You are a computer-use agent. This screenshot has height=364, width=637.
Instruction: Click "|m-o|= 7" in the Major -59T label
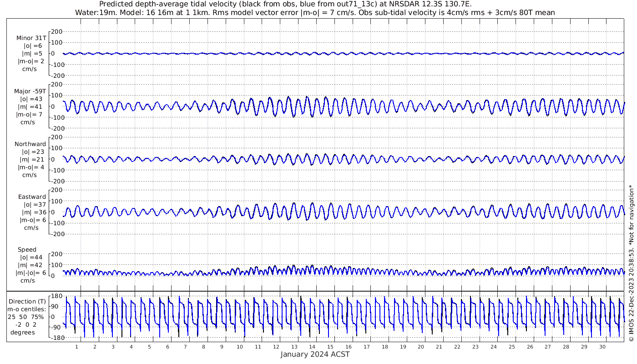click(x=29, y=114)
